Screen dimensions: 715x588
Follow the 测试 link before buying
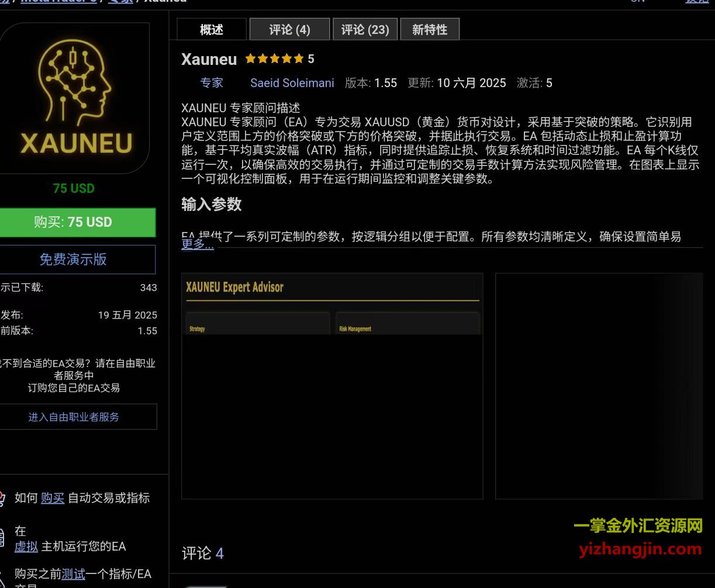pyautogui.click(x=74, y=574)
